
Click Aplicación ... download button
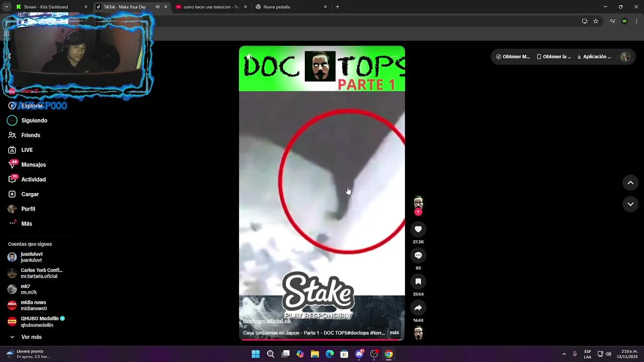pyautogui.click(x=594, y=57)
